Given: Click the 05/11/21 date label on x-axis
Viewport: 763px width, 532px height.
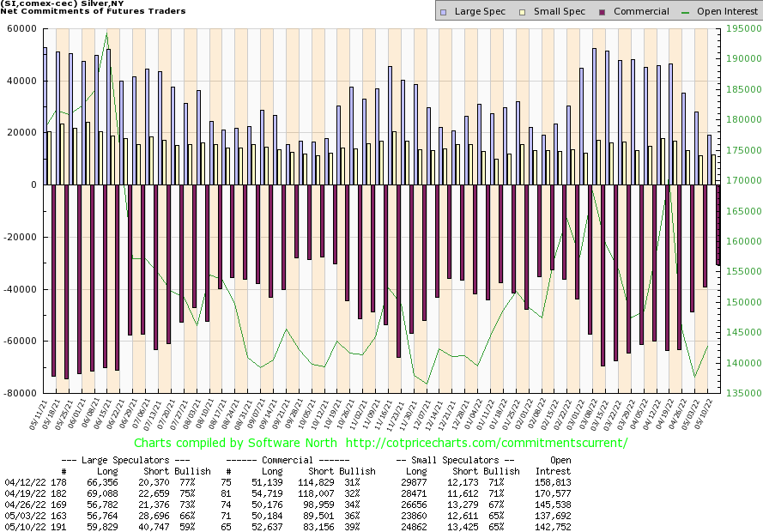Looking at the screenshot, I should [39, 413].
